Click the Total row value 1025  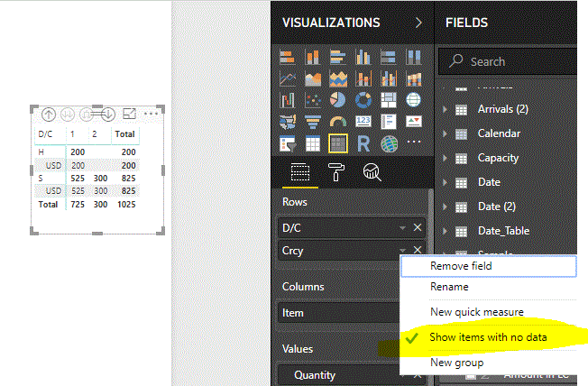pyautogui.click(x=126, y=205)
